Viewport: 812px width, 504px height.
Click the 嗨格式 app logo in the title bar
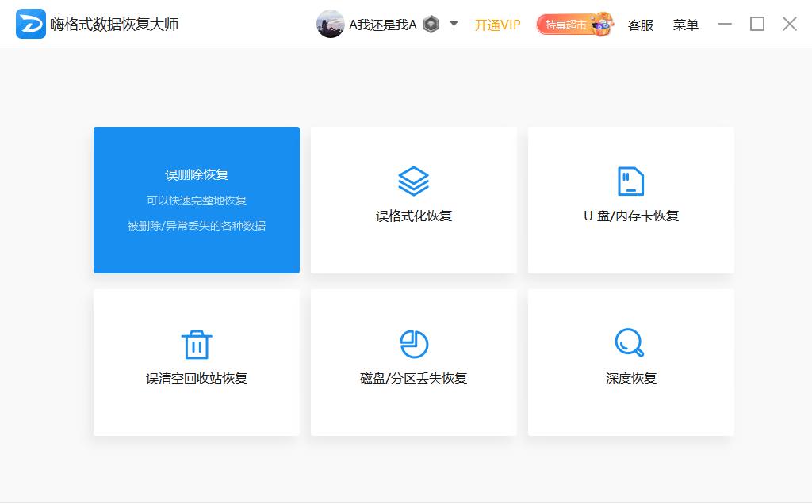[x=29, y=23]
